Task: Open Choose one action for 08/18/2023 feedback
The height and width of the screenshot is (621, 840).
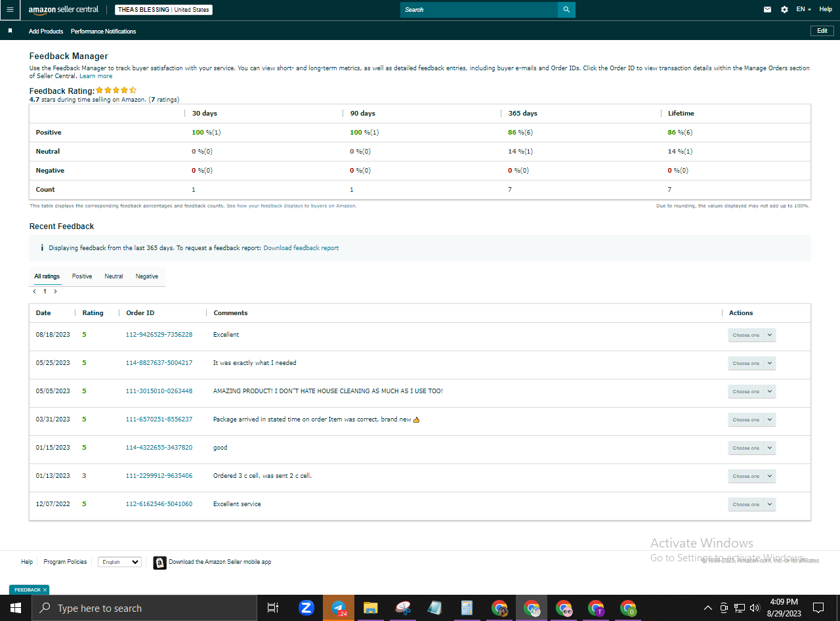Action: point(751,335)
